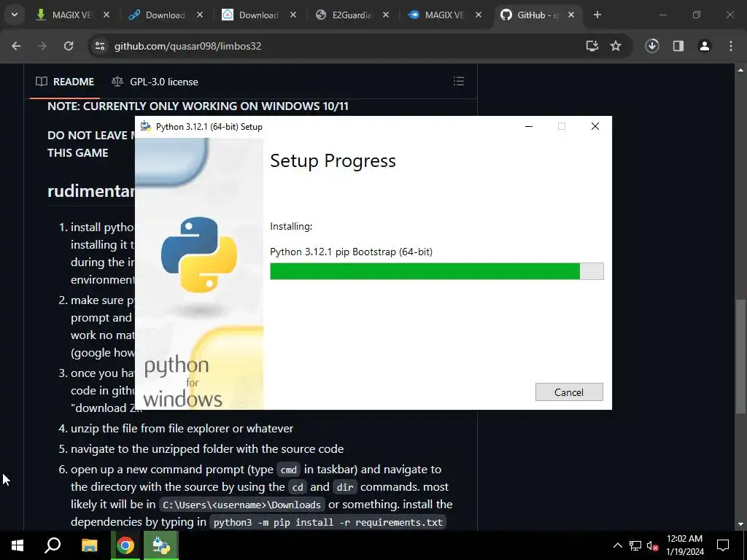This screenshot has width=747, height=560.
Task: Click the Python setup taskbar icon
Action: coord(161,545)
